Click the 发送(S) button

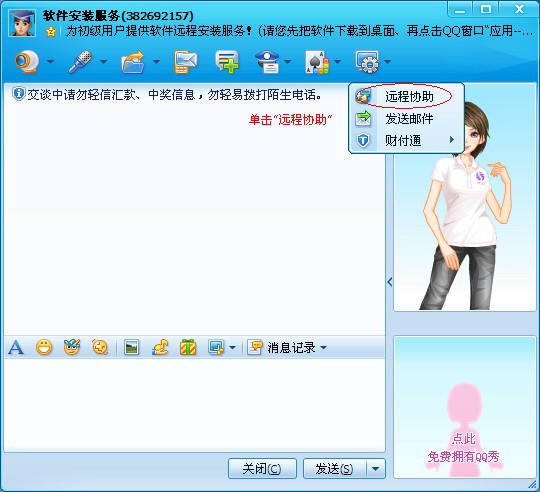tap(334, 469)
